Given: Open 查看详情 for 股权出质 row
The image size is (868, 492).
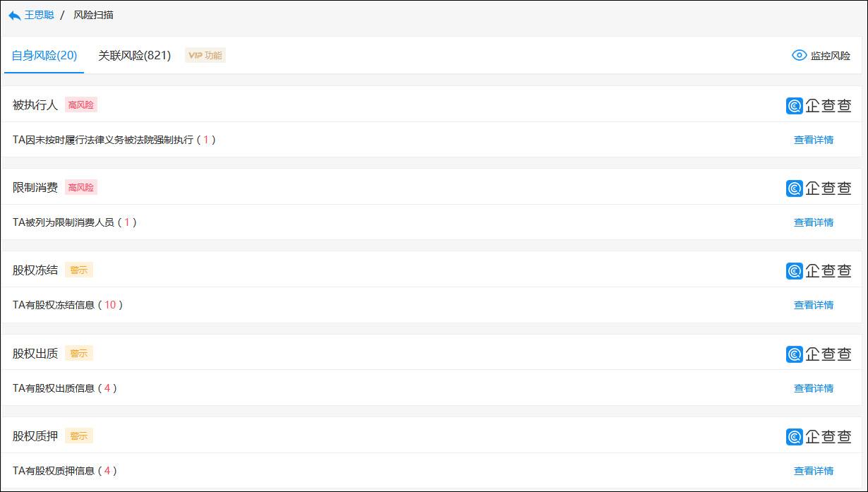Looking at the screenshot, I should 813,388.
